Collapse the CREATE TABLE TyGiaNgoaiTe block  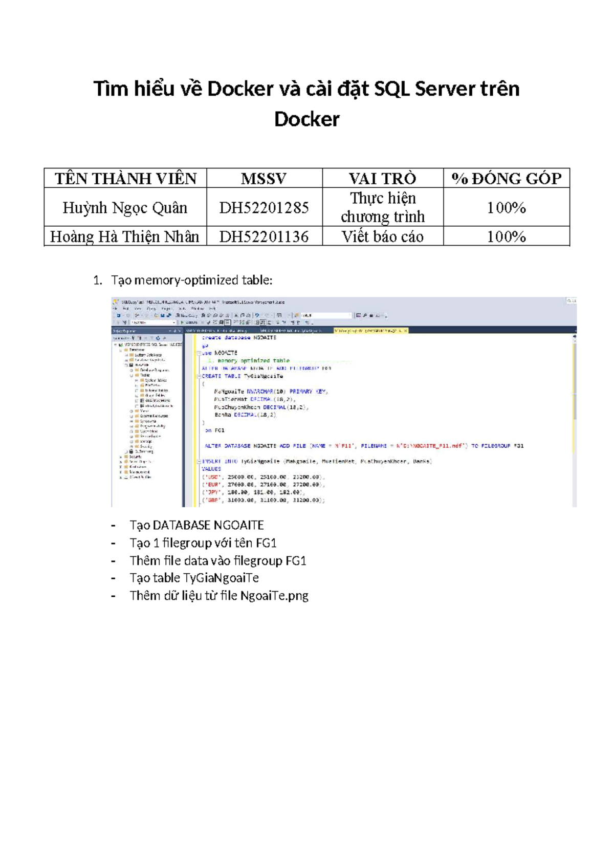point(199,376)
